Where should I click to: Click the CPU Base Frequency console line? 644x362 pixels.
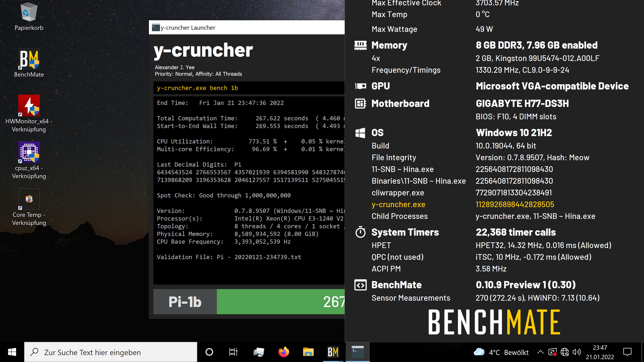(x=224, y=242)
